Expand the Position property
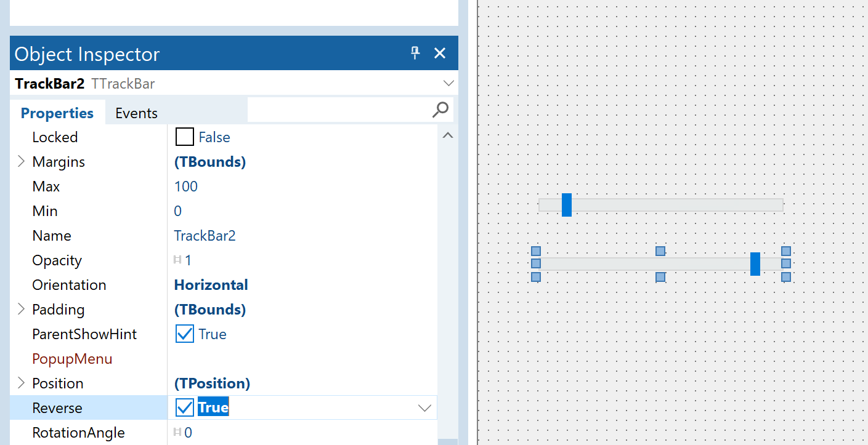 [22, 383]
